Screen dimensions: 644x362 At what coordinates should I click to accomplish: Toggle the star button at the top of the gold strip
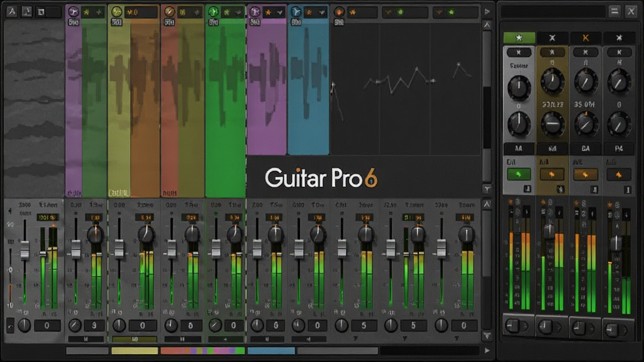tap(552, 53)
